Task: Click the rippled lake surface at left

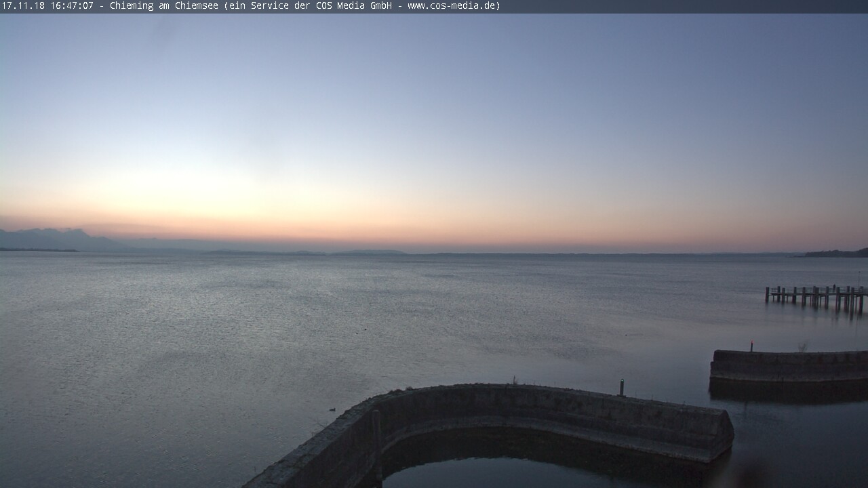Action: click(136, 339)
